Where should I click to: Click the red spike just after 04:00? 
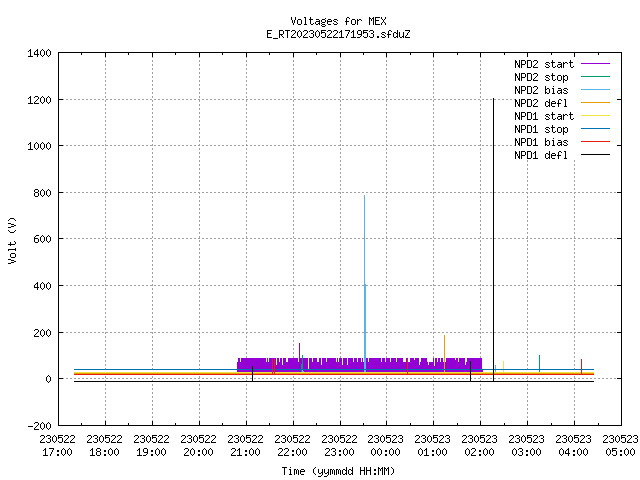pos(581,366)
